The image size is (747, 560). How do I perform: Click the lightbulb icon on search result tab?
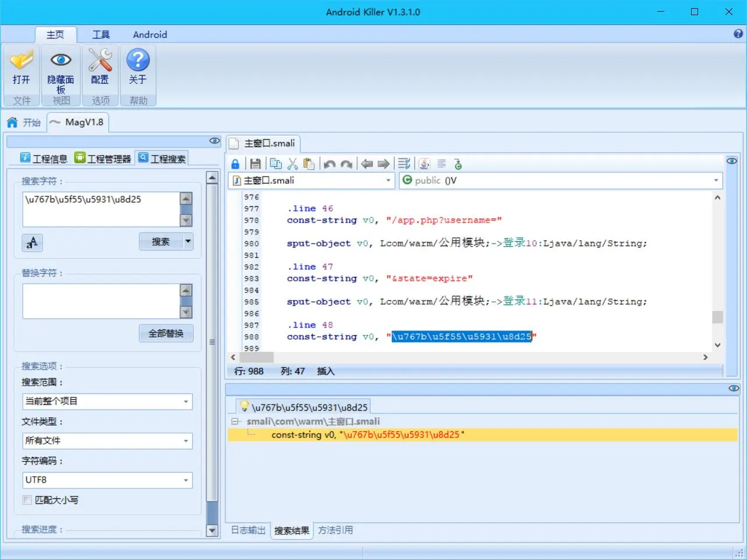pos(245,406)
